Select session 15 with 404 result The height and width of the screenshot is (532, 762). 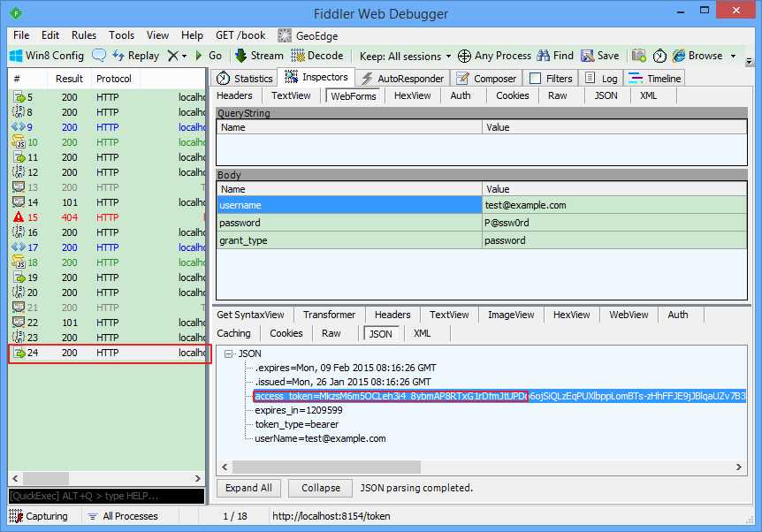coord(107,217)
